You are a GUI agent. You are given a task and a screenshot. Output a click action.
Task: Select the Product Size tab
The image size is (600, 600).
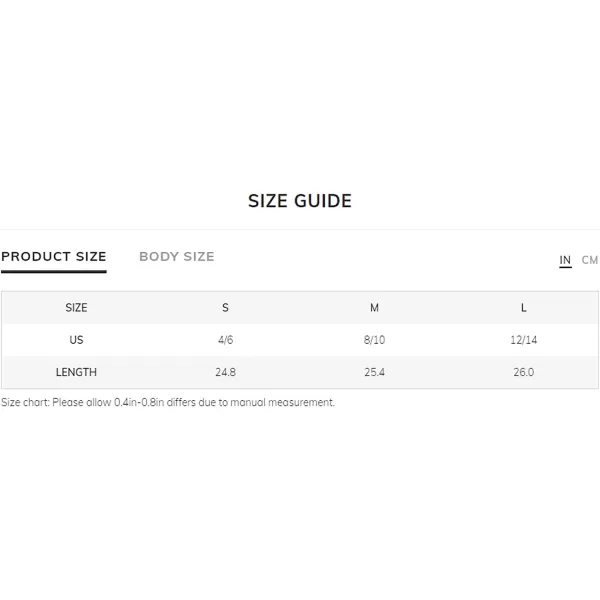click(54, 256)
